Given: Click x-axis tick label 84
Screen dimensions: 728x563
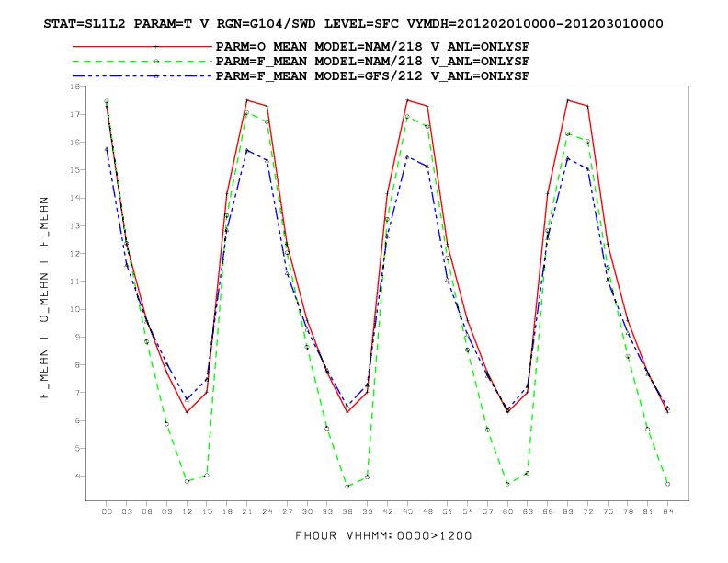Looking at the screenshot, I should [667, 511].
